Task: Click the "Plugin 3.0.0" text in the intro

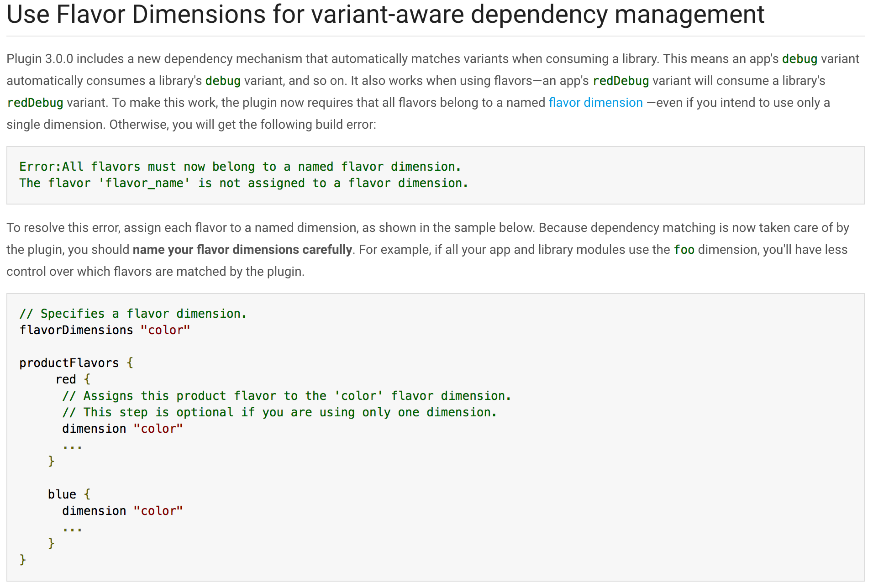Action: 40,59
